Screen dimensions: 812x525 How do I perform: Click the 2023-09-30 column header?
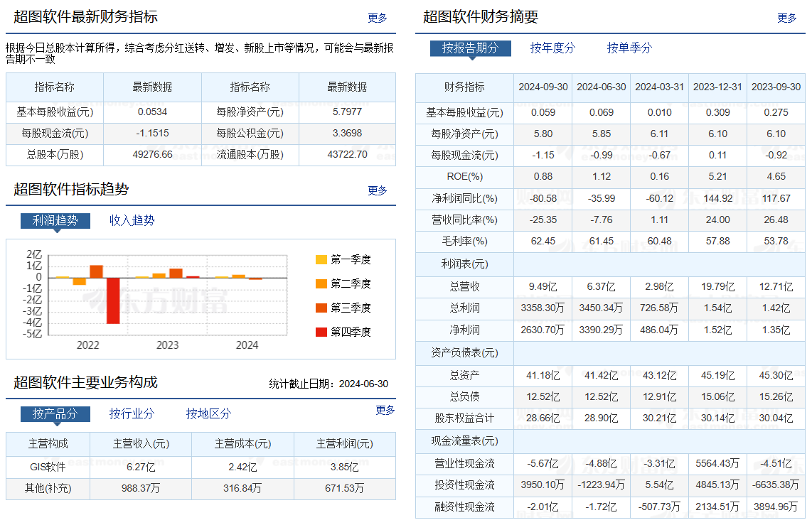[x=776, y=87]
